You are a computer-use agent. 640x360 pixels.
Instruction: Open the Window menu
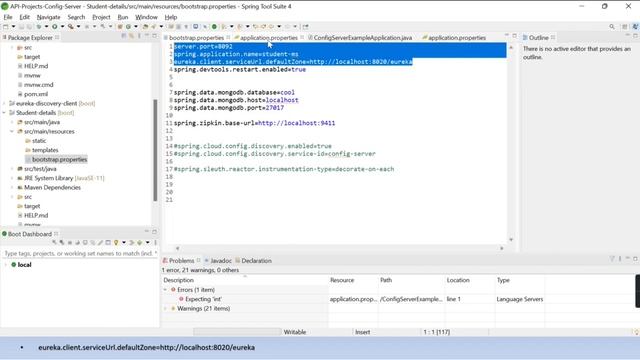coord(146,17)
